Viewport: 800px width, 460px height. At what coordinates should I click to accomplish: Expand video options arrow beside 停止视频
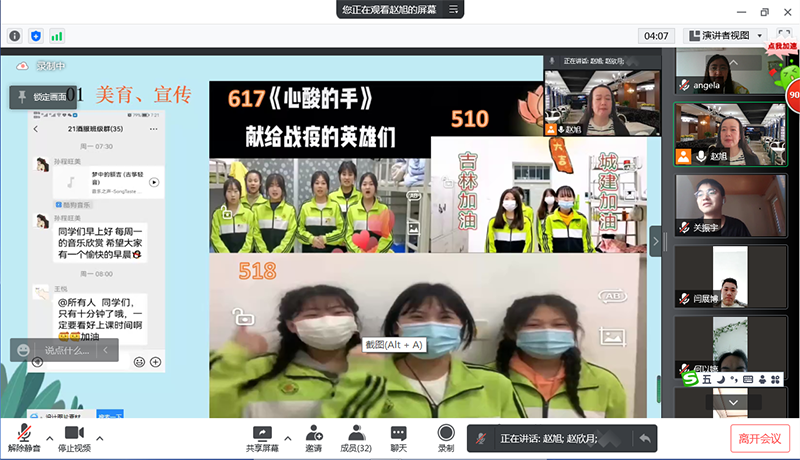coord(99,438)
